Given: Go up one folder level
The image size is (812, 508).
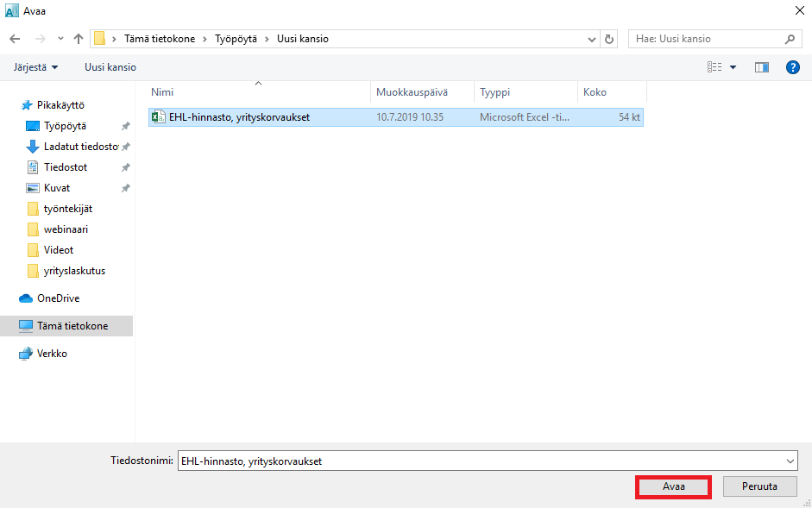Looking at the screenshot, I should tap(79, 39).
